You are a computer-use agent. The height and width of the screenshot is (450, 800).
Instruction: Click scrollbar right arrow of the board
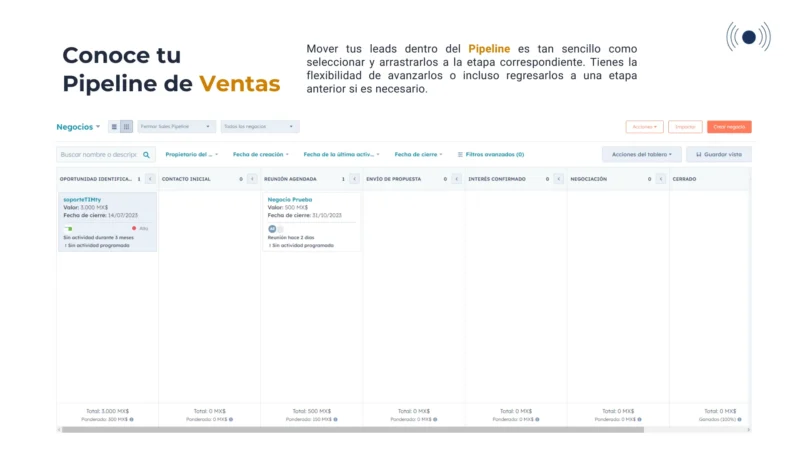[x=748, y=430]
